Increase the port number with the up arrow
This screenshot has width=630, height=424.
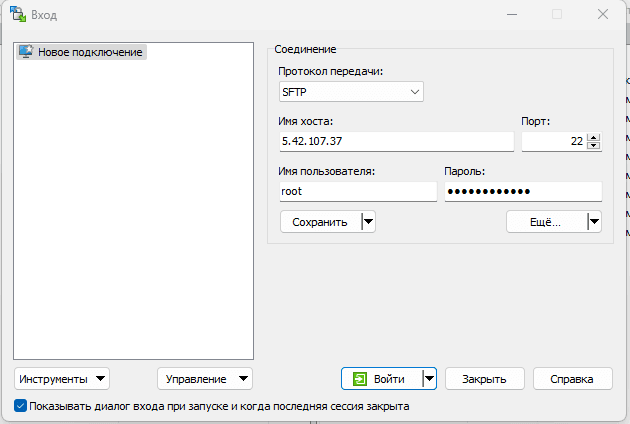593,137
